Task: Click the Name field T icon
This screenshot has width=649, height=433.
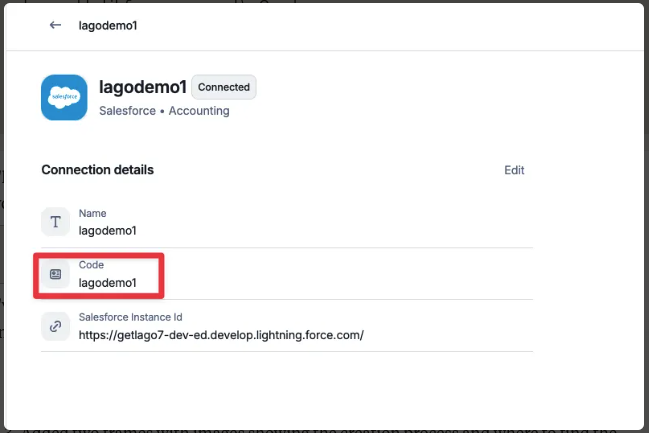Action: (55, 222)
